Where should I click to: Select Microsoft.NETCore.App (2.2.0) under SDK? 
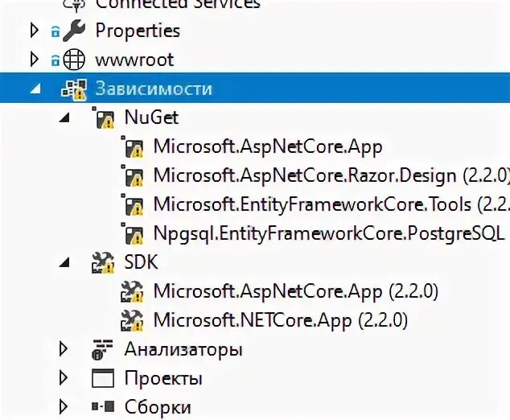[x=281, y=320]
